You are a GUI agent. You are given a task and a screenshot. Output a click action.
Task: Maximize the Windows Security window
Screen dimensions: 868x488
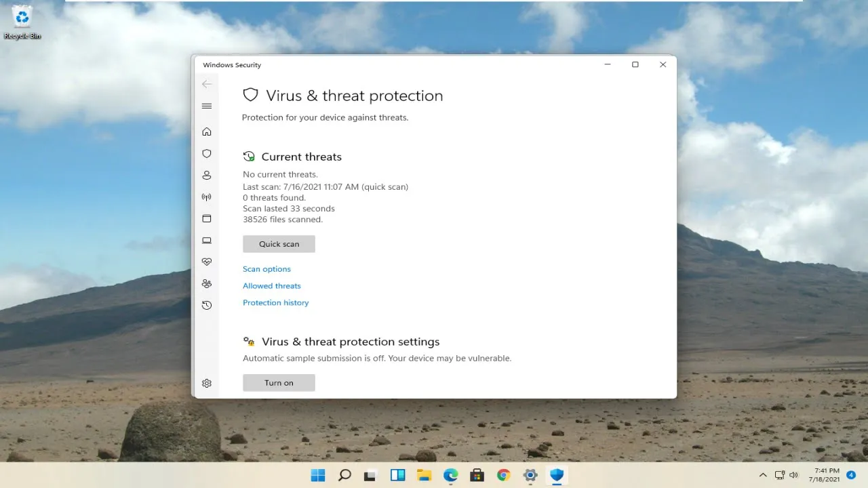pos(635,64)
